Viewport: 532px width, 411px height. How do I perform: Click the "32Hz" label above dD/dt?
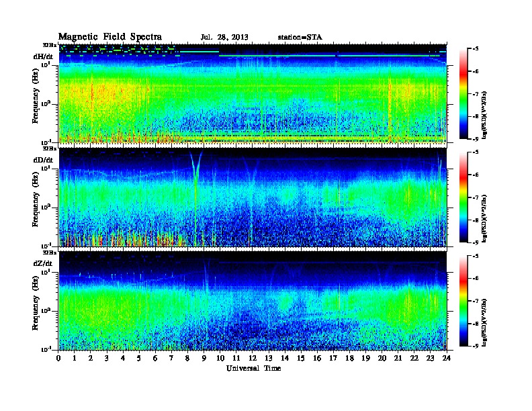(x=50, y=148)
